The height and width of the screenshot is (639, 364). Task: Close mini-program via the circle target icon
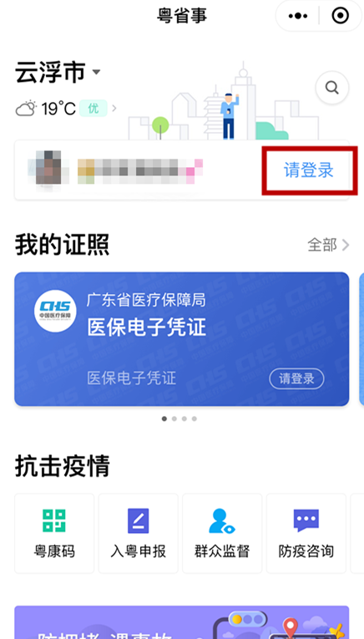click(x=341, y=16)
